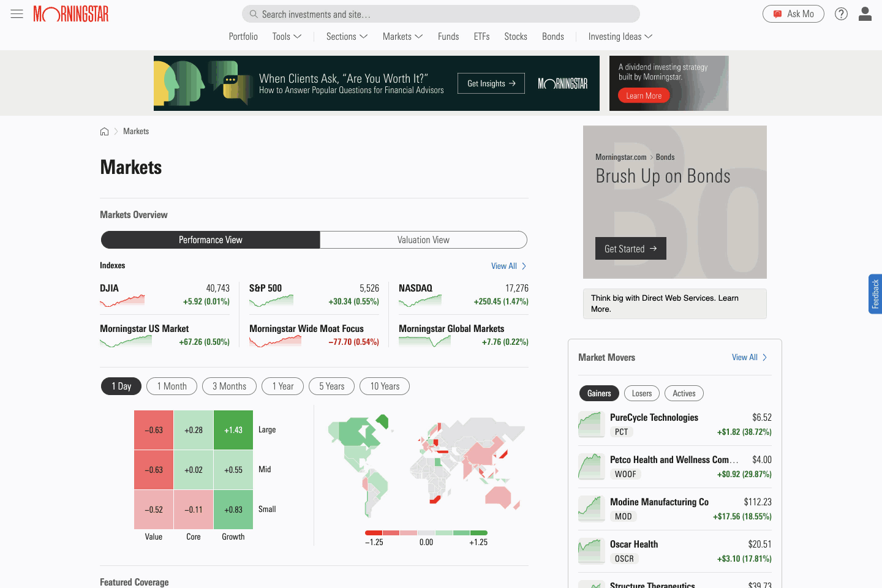Expand the Markets dropdown menu
Image resolution: width=882 pixels, height=588 pixels.
402,37
